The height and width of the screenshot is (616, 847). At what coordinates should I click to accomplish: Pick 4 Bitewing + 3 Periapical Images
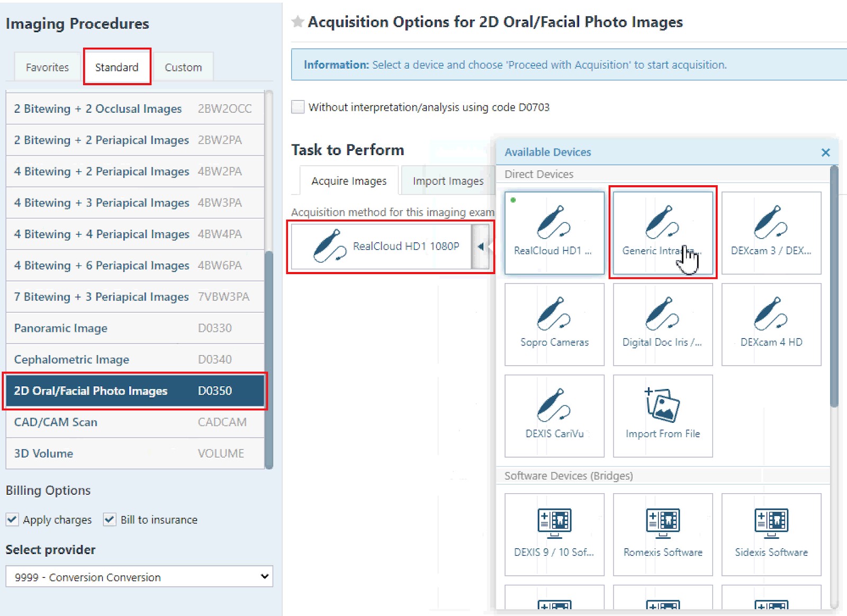point(135,203)
